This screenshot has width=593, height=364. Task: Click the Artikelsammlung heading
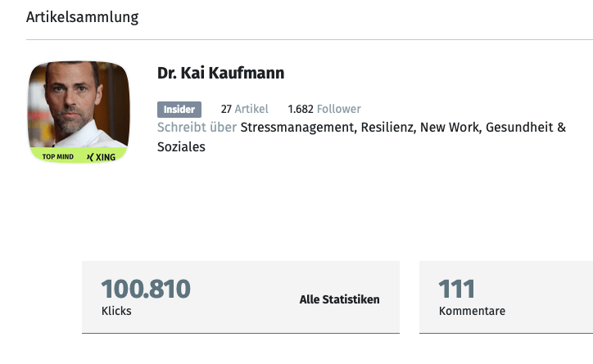point(83,17)
